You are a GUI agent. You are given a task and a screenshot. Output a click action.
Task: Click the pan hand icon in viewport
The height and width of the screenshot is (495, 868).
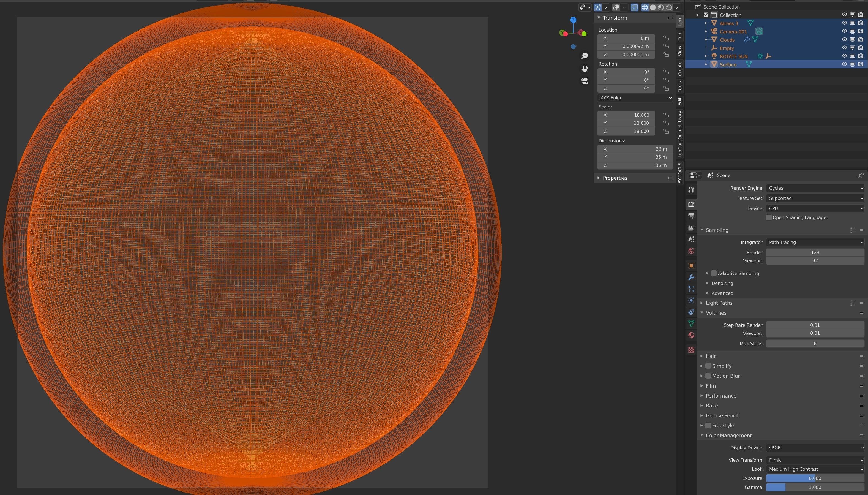click(585, 69)
